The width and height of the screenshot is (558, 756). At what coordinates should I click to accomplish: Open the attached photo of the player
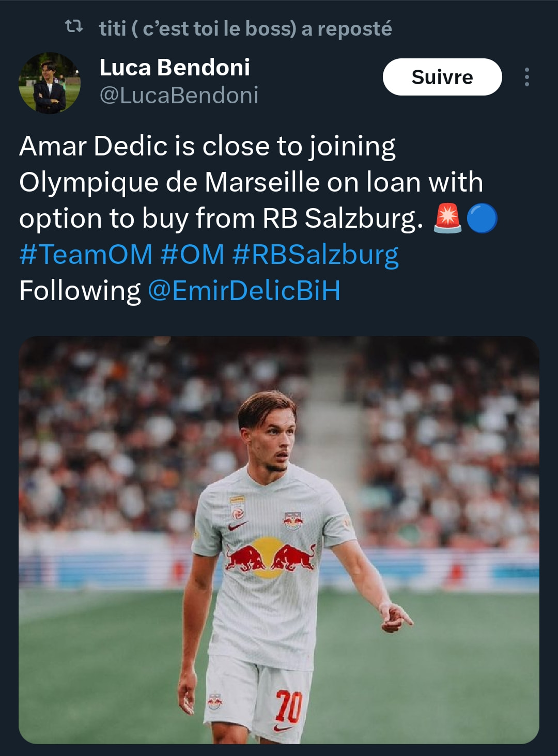coord(279,540)
